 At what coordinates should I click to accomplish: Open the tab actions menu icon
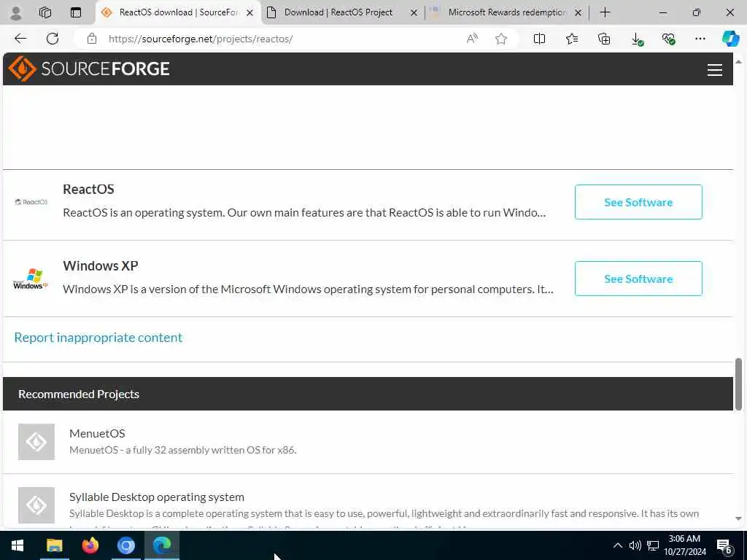pos(76,13)
